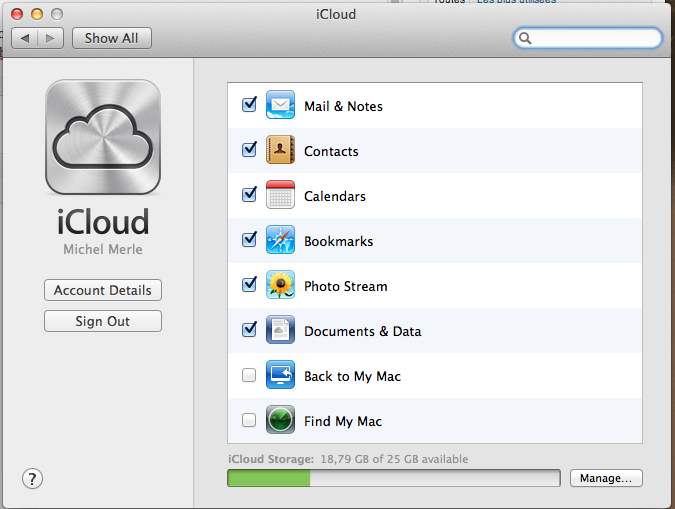The height and width of the screenshot is (509, 675).
Task: Open storage Manage… button
Action: (x=606, y=478)
